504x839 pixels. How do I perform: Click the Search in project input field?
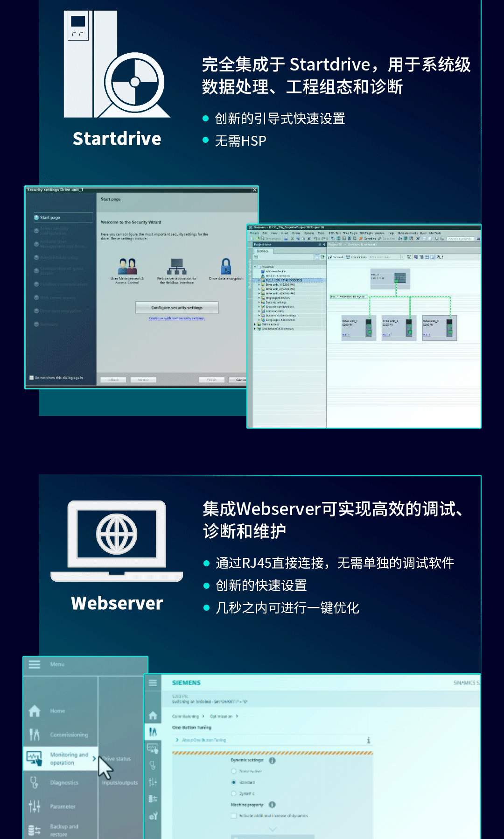point(460,238)
